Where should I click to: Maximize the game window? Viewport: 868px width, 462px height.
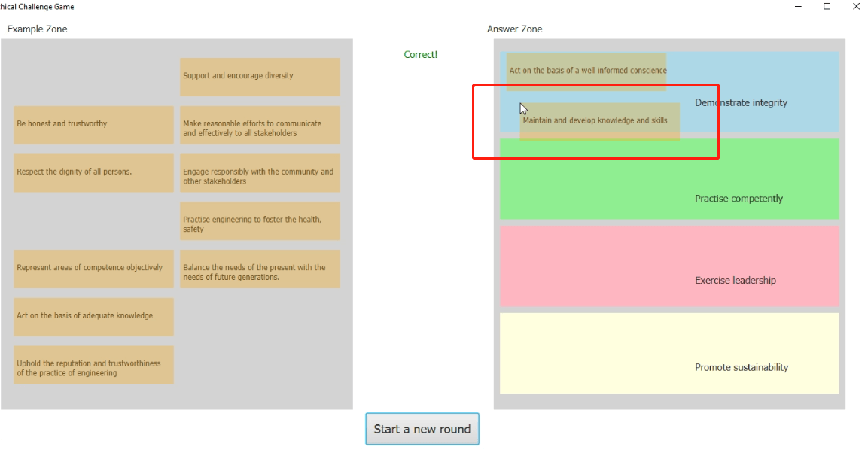coord(827,7)
